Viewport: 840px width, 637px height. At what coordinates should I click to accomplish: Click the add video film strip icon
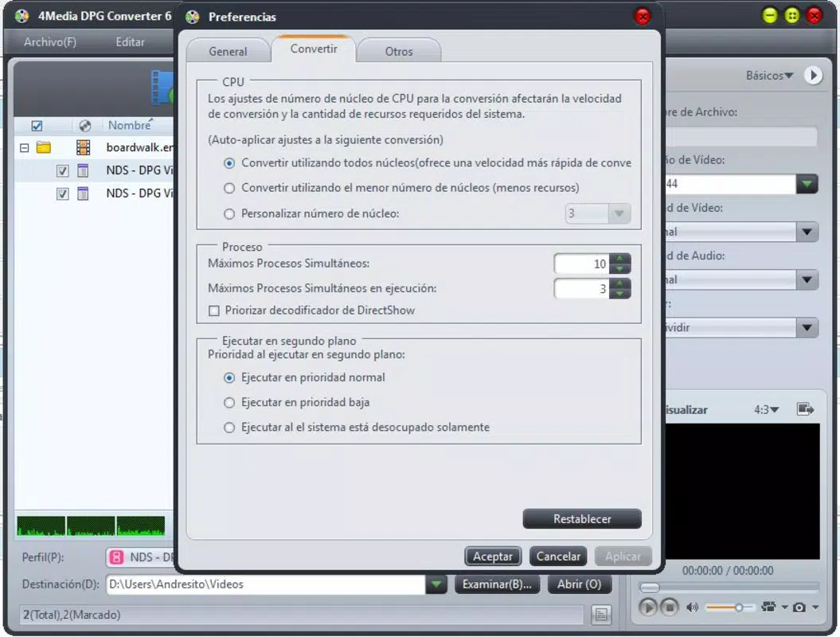(163, 88)
